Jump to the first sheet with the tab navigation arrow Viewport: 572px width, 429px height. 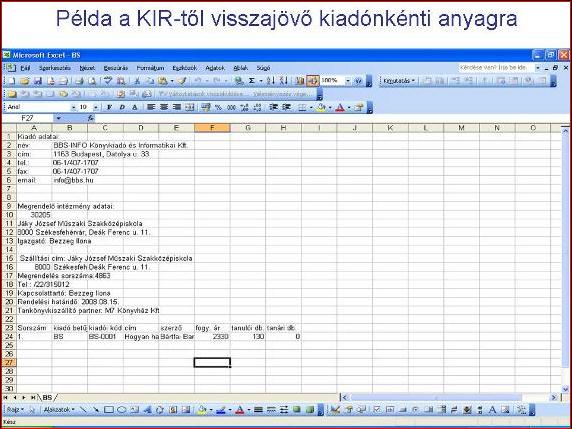tap(6, 397)
